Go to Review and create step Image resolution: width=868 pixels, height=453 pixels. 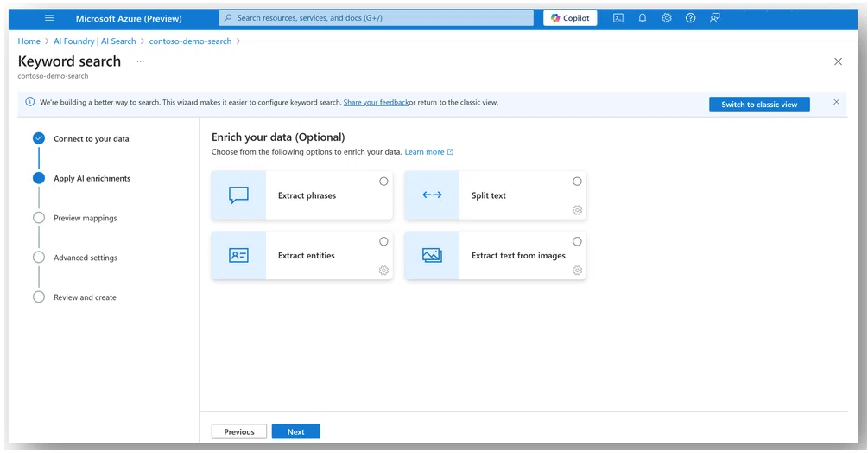tap(85, 297)
